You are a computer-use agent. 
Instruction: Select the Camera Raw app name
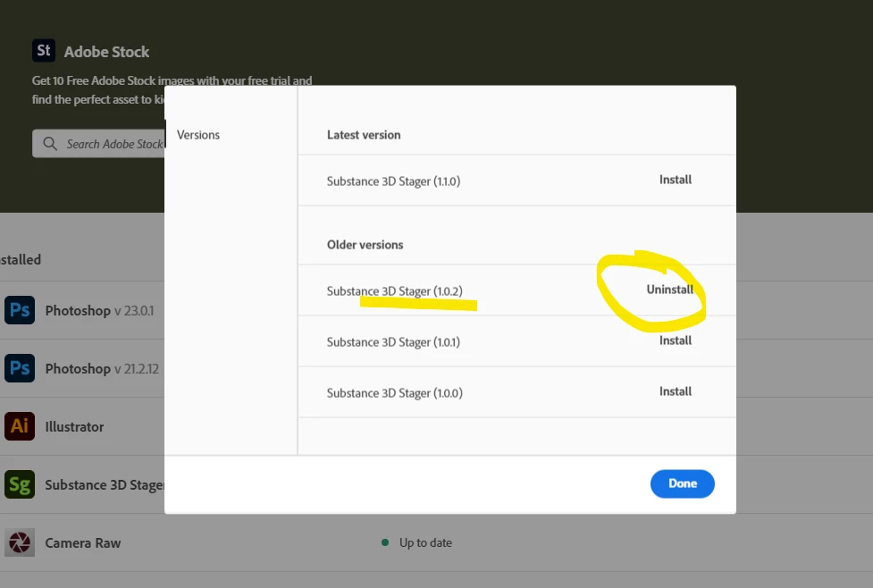82,543
